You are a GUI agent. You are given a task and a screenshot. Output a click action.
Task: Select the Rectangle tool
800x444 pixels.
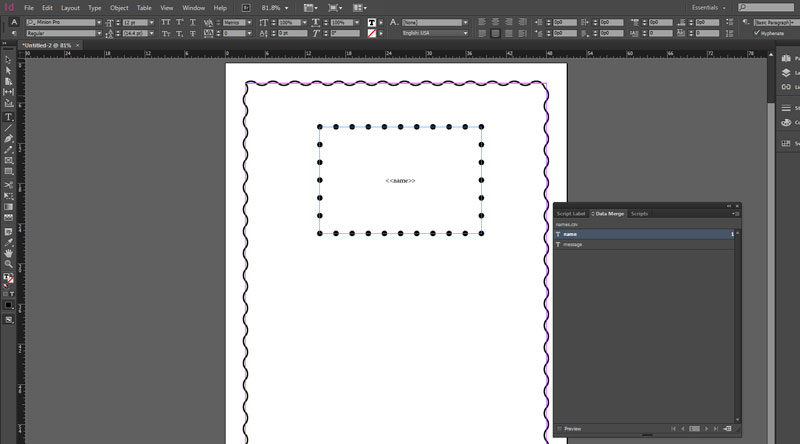tap(8, 171)
